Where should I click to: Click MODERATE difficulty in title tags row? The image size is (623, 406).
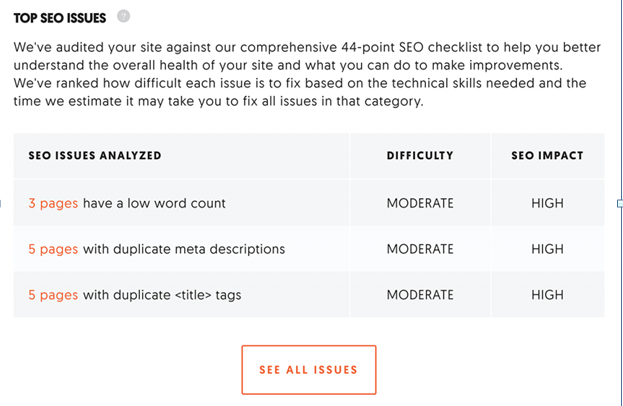point(420,295)
